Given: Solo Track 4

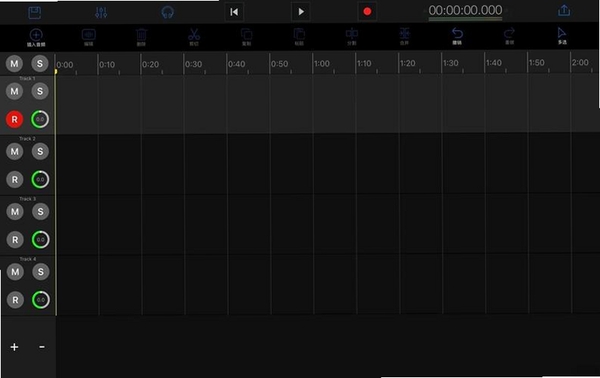Looking at the screenshot, I should point(40,272).
